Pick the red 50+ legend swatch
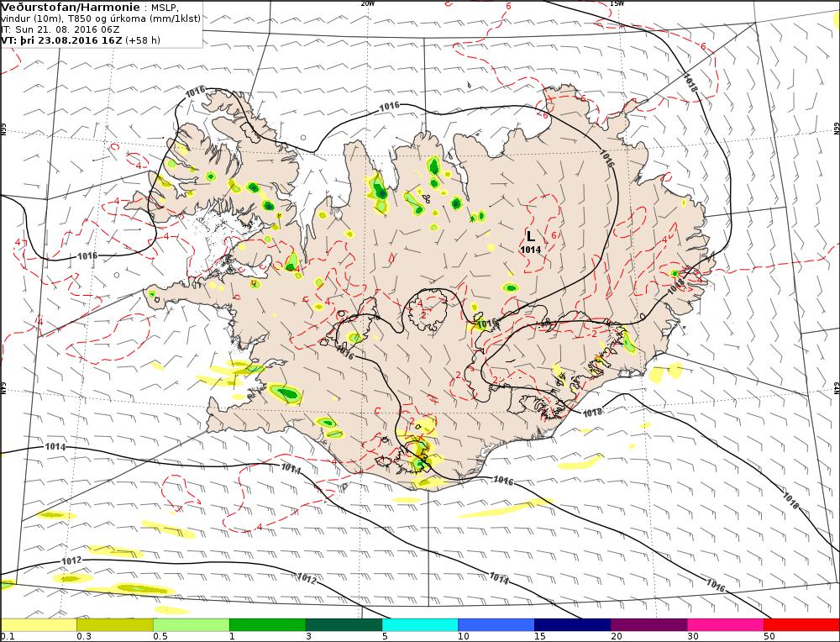Image resolution: width=840 pixels, height=642 pixels. (x=801, y=624)
